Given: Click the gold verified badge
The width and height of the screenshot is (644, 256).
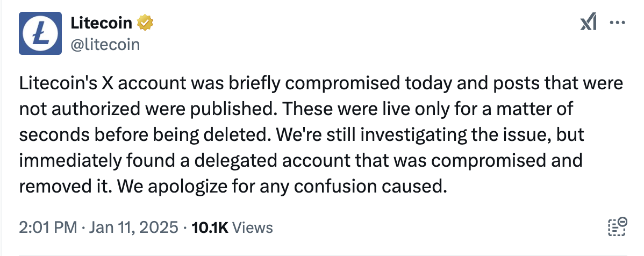Looking at the screenshot, I should click(146, 23).
